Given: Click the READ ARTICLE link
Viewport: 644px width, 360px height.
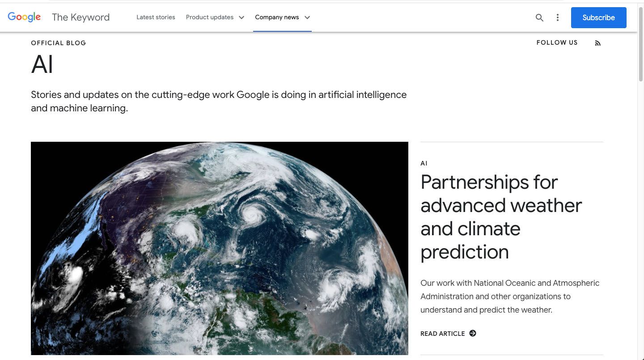Looking at the screenshot, I should click(448, 333).
